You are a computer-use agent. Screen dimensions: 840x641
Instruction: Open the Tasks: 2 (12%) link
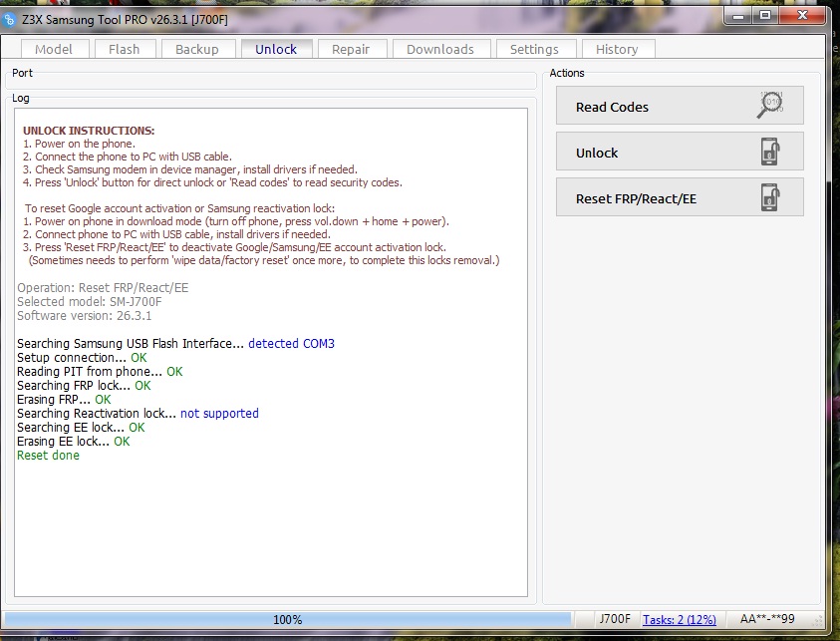(x=680, y=619)
